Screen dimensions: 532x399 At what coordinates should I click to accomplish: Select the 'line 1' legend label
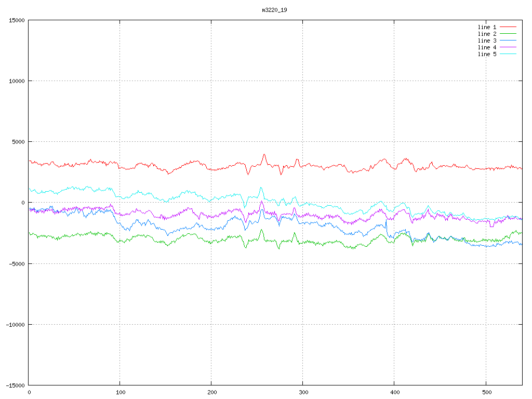coord(487,27)
